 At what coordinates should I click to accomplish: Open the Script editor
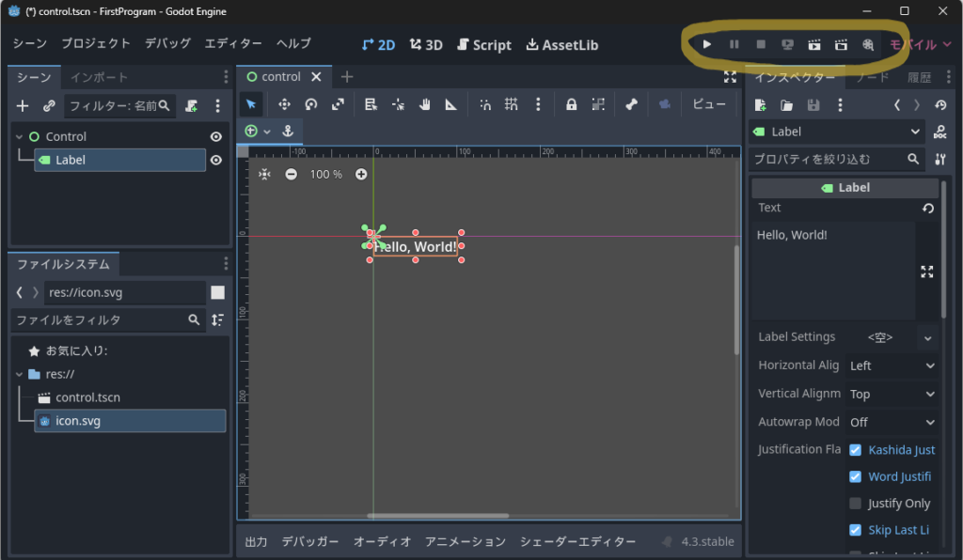click(x=484, y=45)
